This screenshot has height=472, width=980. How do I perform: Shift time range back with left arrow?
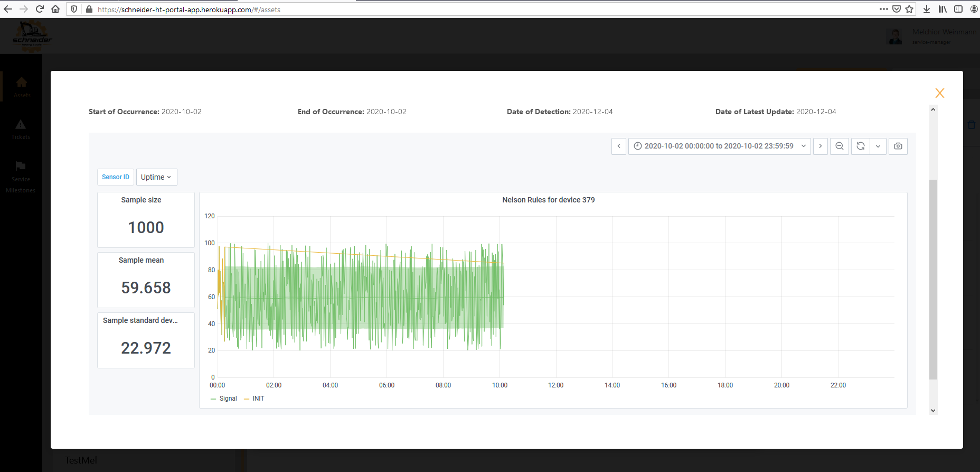[x=619, y=146]
